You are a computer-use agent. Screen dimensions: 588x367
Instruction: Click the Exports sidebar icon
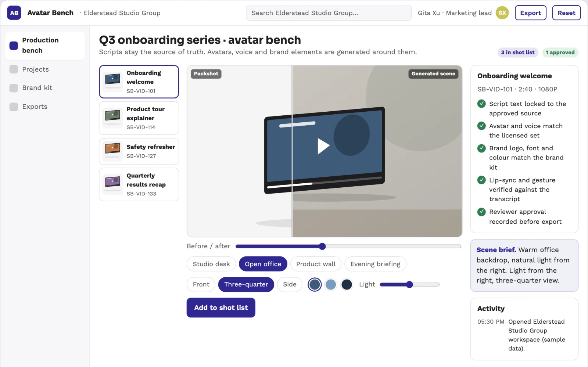point(14,107)
